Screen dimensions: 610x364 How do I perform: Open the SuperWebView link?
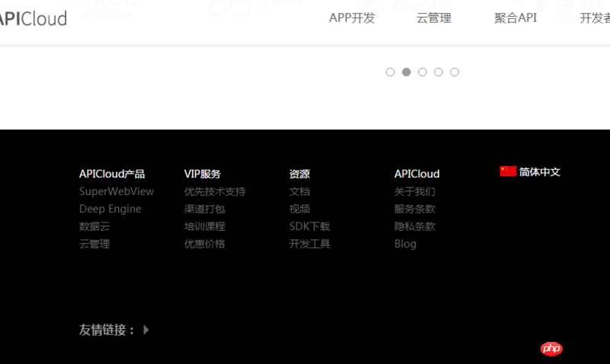pos(117,191)
